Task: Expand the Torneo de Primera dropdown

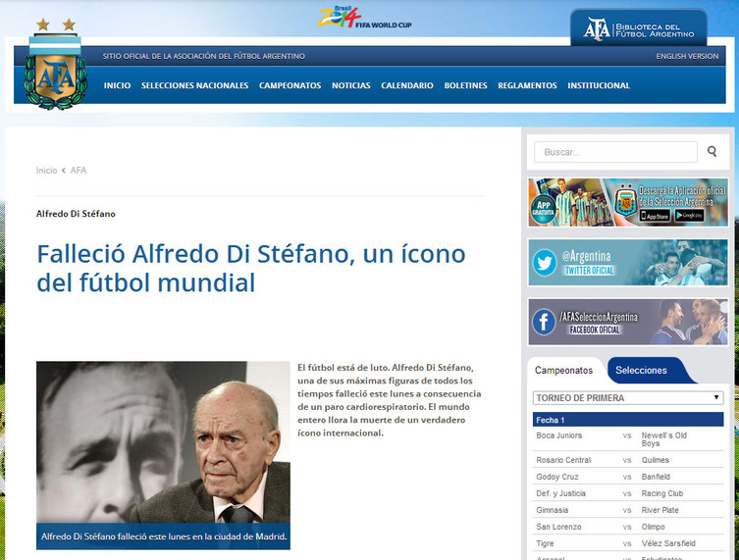Action: [628, 398]
